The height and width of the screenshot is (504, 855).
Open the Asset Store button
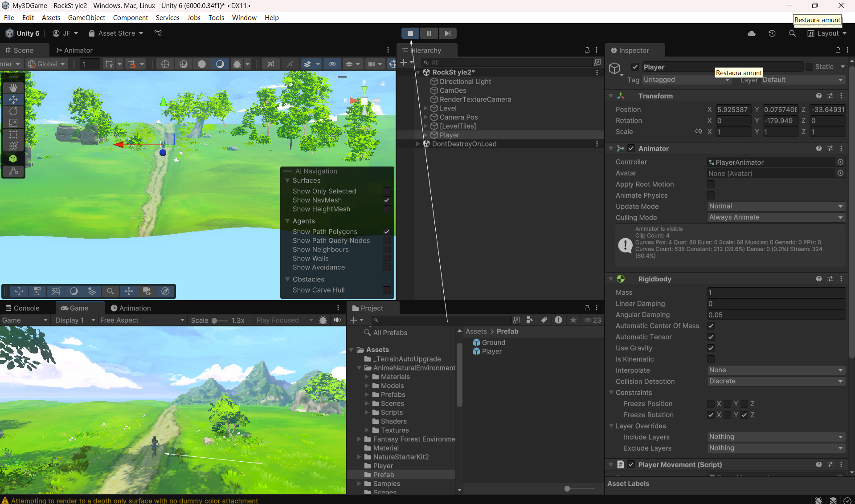(x=116, y=33)
